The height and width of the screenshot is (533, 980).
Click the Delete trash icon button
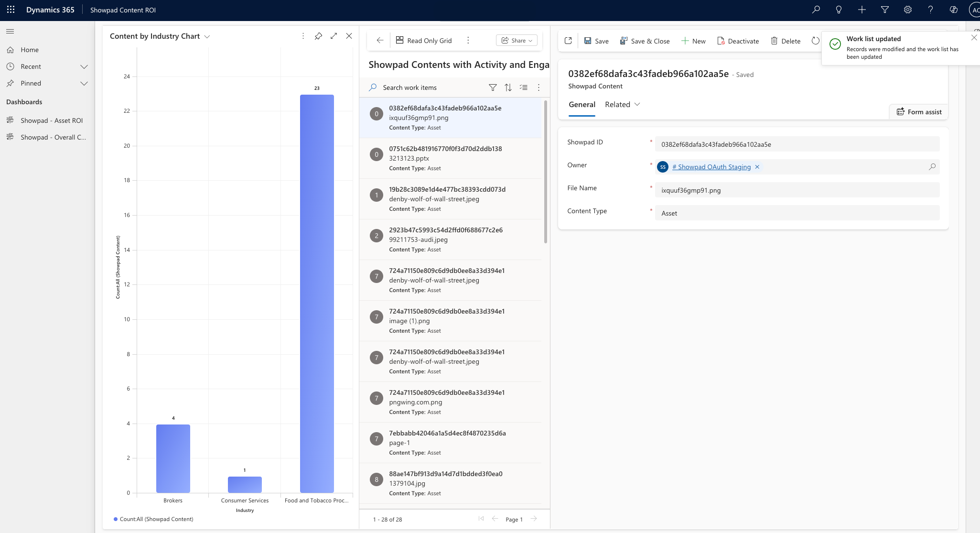pyautogui.click(x=786, y=41)
